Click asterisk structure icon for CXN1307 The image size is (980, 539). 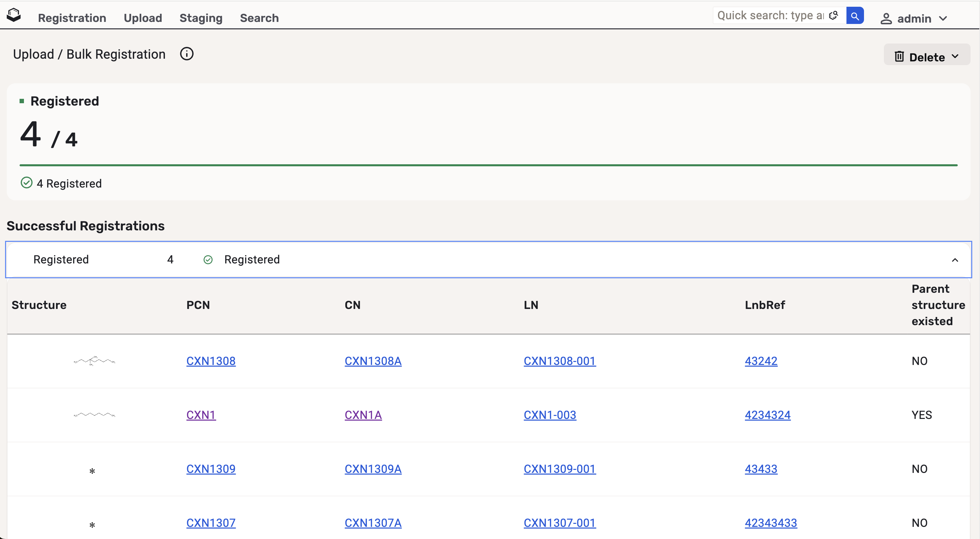[x=92, y=525]
